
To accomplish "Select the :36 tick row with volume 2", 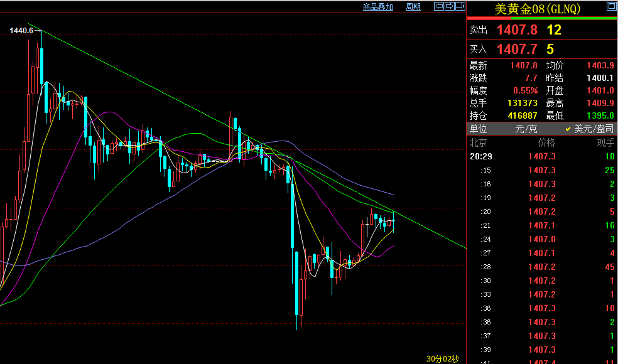I will pyautogui.click(x=542, y=322).
